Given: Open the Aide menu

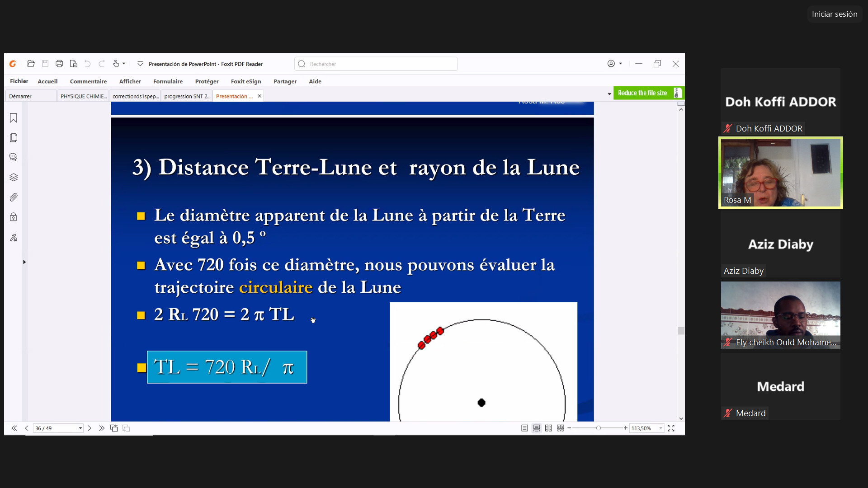Looking at the screenshot, I should tap(315, 81).
